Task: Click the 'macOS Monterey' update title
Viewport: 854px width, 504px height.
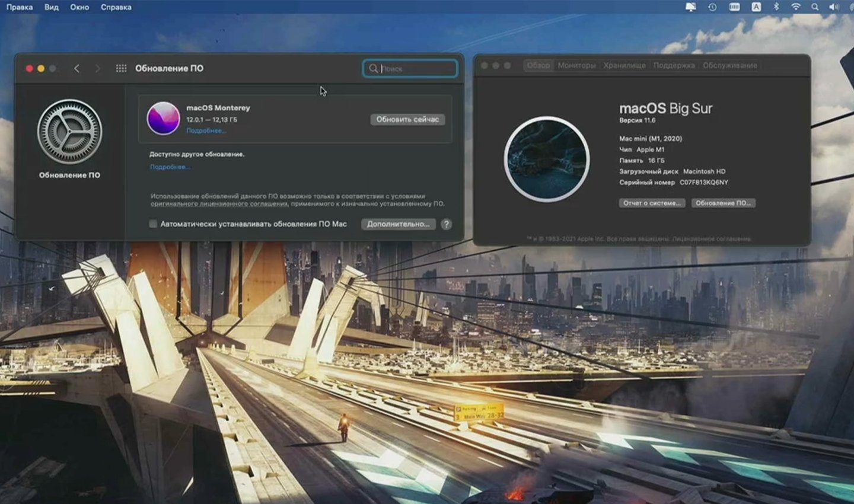Action: coord(218,108)
